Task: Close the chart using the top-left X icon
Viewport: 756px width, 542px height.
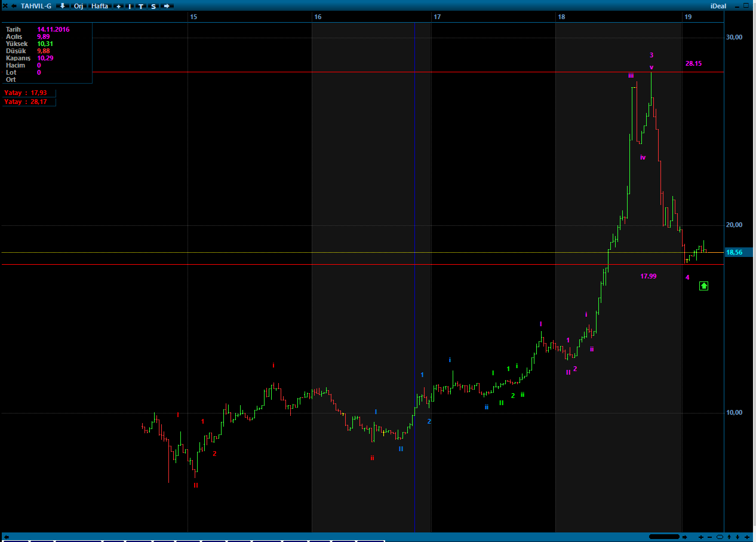Action: pos(5,5)
